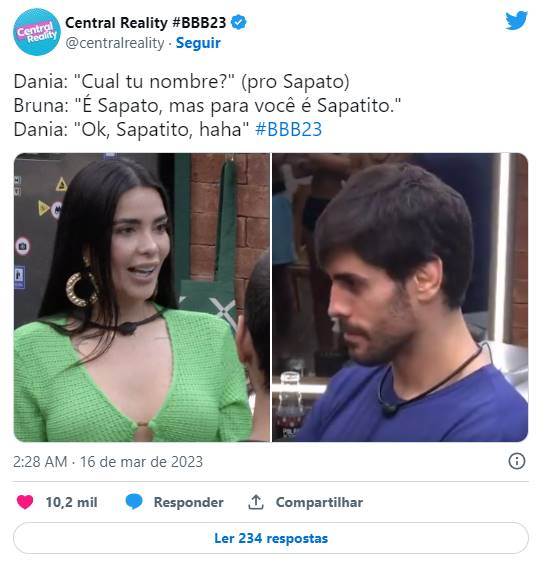The width and height of the screenshot is (543, 563).
Task: Click the share upload arrow icon
Action: pos(256,502)
